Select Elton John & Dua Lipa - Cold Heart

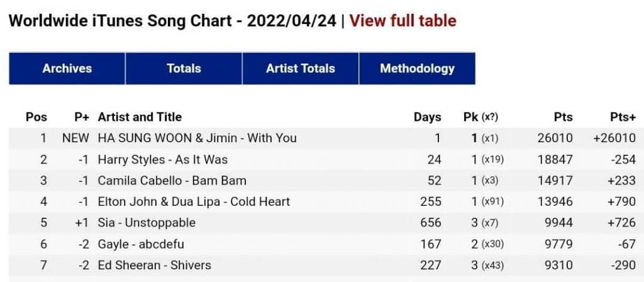[x=194, y=201]
